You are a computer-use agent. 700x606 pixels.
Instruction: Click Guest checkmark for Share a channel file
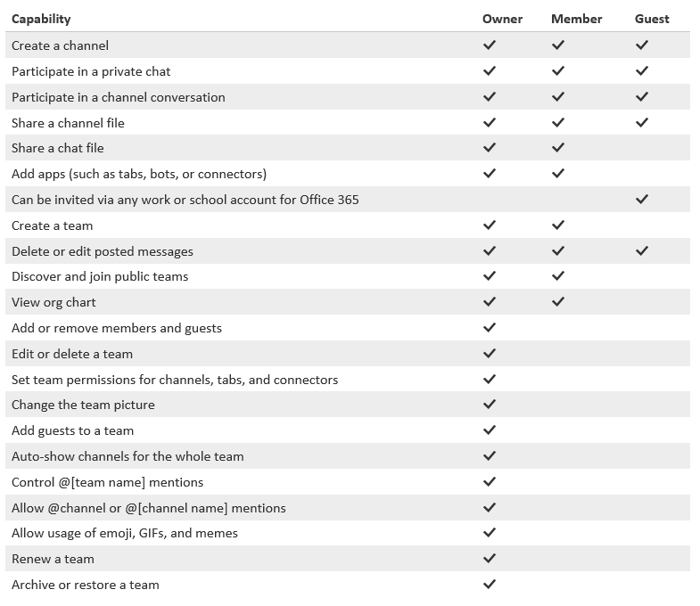642,123
